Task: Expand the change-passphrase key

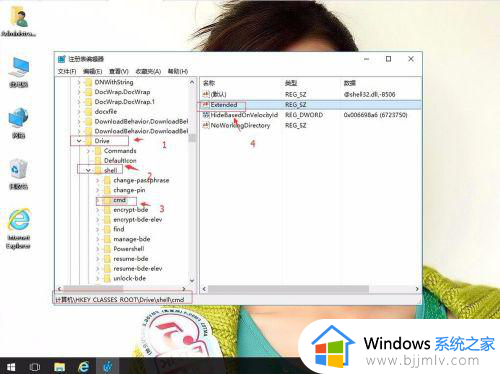Action: (98, 180)
